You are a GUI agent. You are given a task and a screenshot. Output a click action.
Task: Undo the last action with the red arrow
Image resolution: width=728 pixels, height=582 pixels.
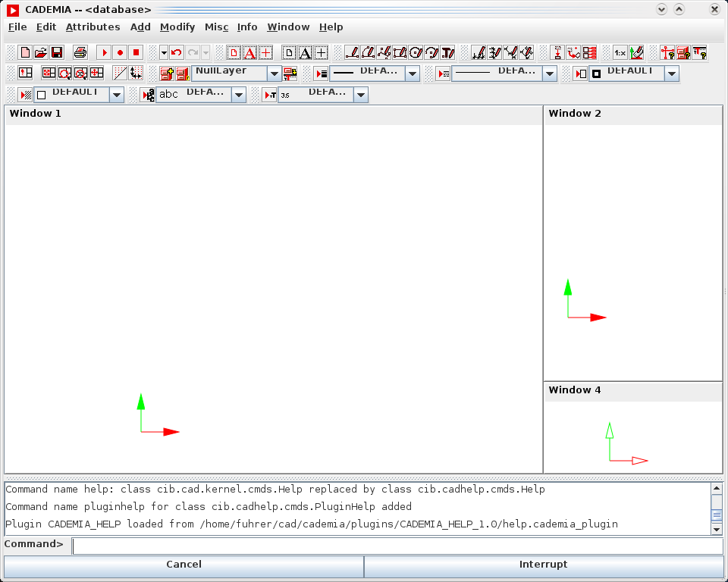[177, 53]
